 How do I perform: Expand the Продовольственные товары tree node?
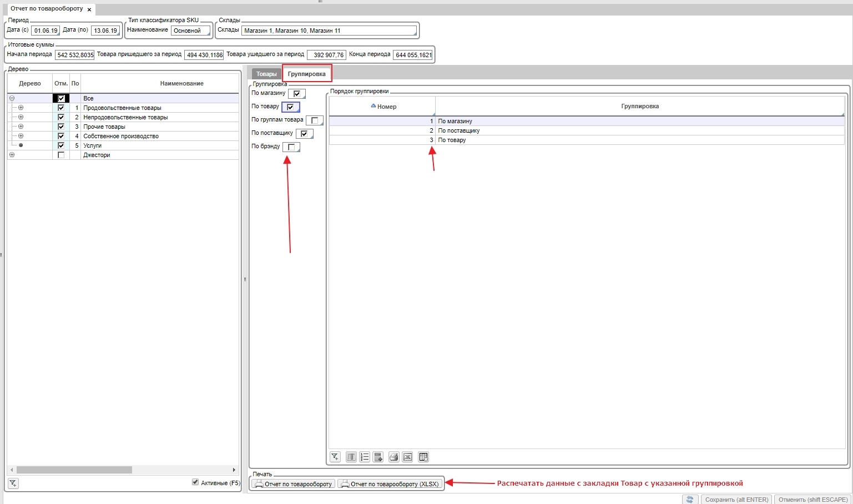point(21,108)
